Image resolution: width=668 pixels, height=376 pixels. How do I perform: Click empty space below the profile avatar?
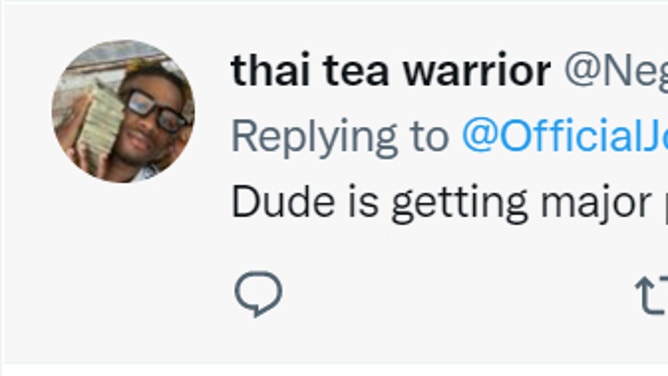point(123,264)
